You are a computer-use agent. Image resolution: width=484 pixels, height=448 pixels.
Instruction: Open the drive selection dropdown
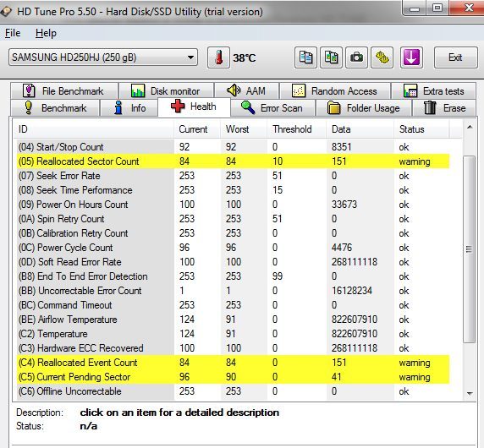(103, 57)
